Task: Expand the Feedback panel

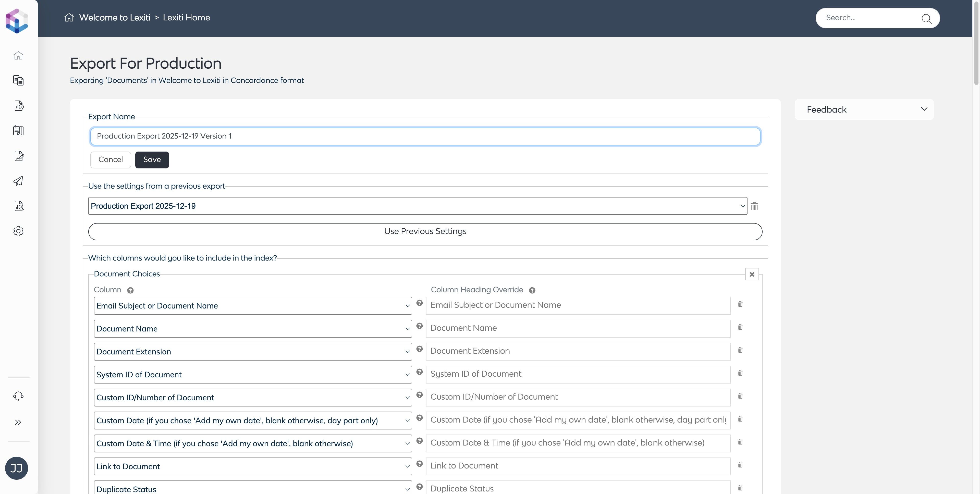Action: (924, 109)
